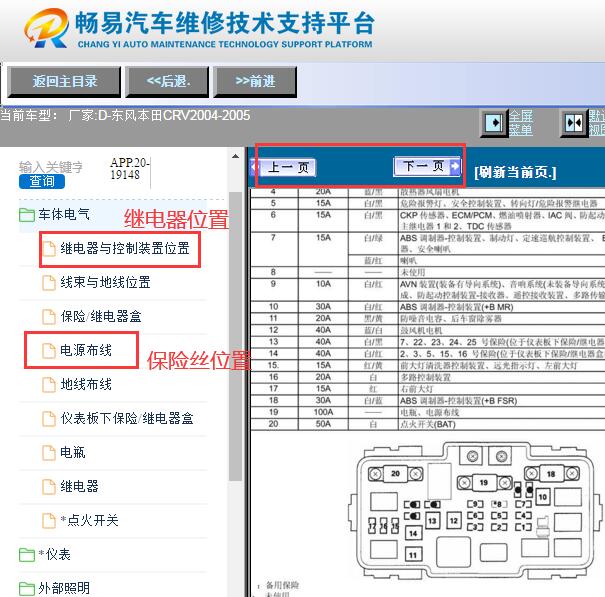Click fuse 19 in fuse box diagram
The height and width of the screenshot is (597, 605).
pyautogui.click(x=484, y=482)
